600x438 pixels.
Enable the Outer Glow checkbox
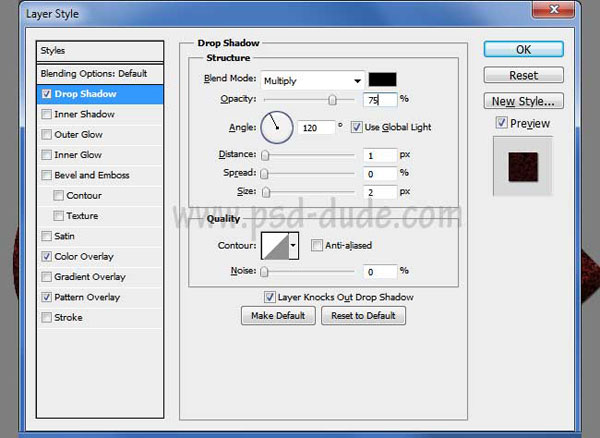[x=46, y=135]
